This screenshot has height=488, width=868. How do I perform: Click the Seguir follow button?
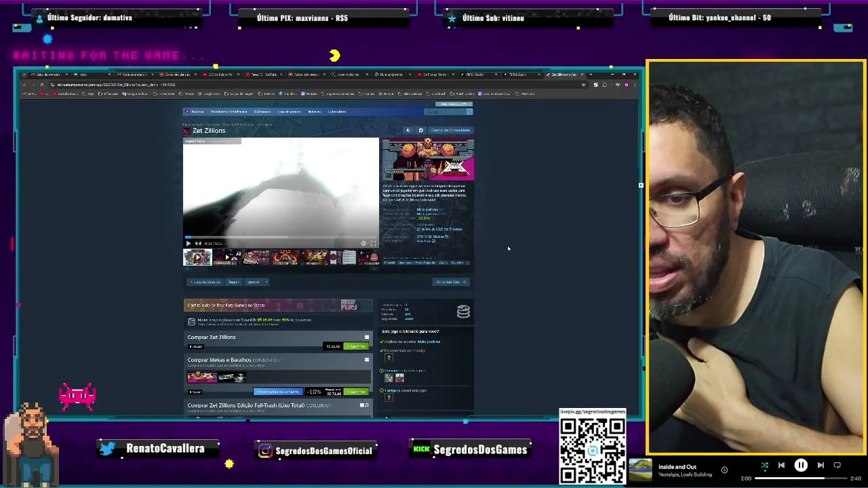[233, 282]
